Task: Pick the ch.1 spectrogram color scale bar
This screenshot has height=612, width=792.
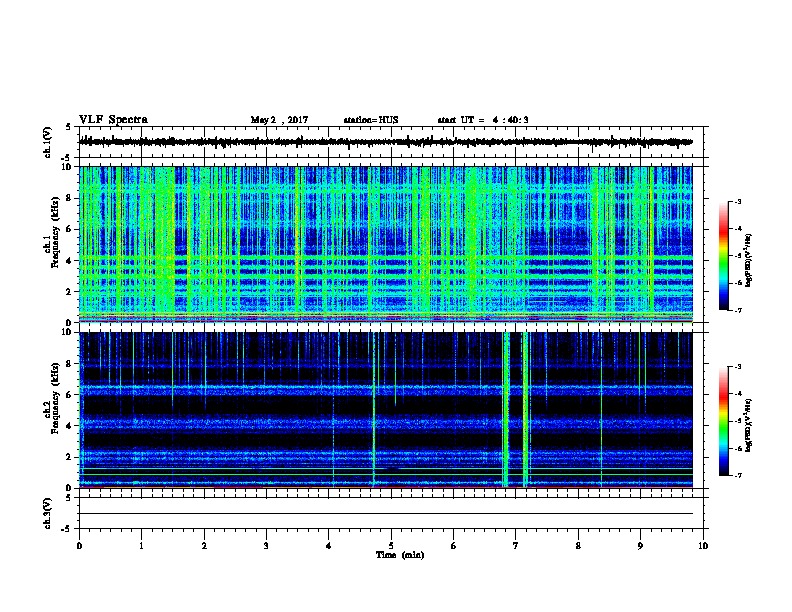Action: (x=723, y=256)
